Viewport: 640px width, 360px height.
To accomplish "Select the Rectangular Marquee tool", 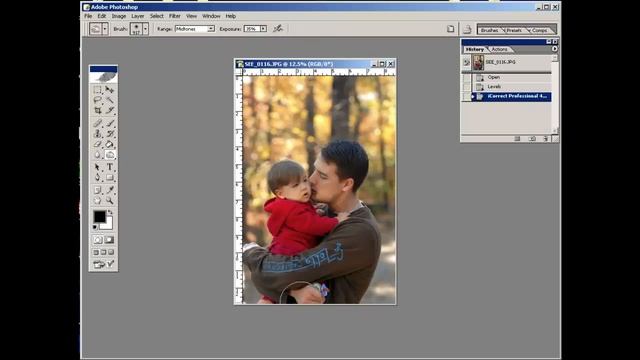I will [x=97, y=90].
